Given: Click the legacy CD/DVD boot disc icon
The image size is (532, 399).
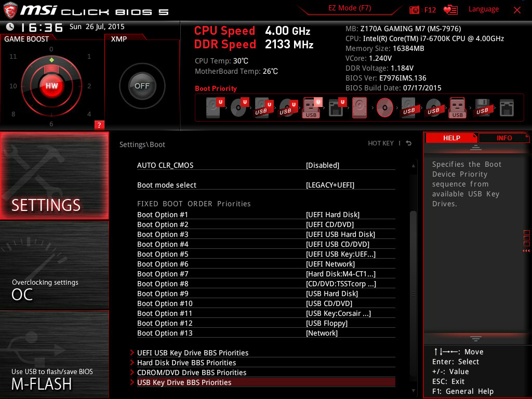Looking at the screenshot, I should tap(384, 108).
